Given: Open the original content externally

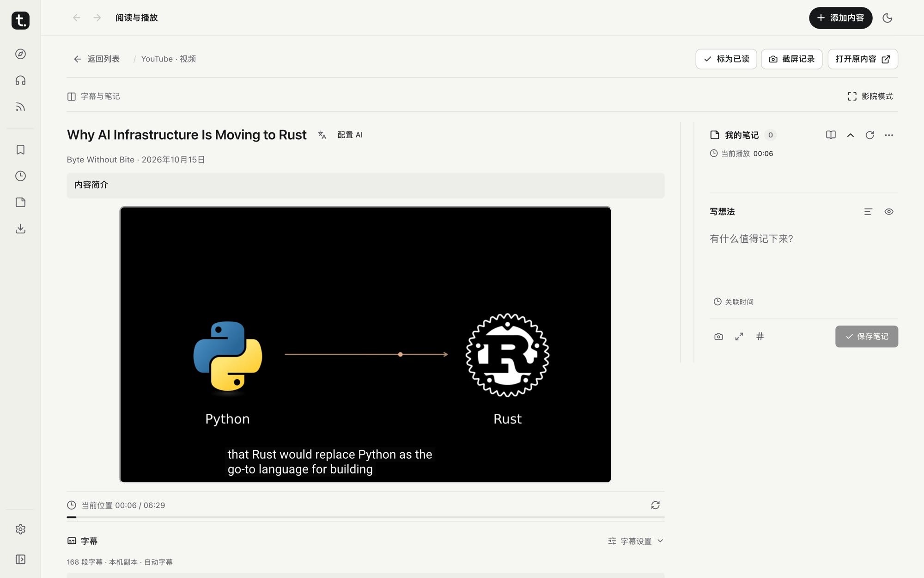Looking at the screenshot, I should point(863,59).
